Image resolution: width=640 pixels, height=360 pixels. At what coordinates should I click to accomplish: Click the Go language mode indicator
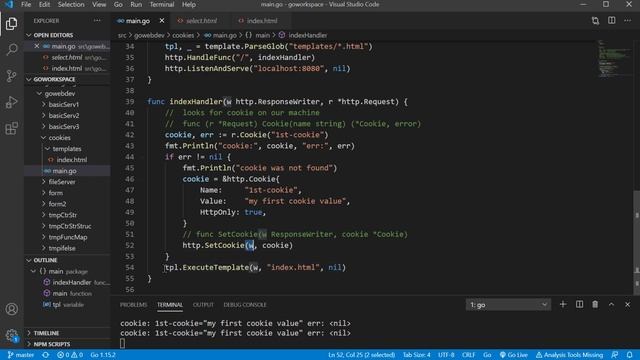[x=487, y=355]
